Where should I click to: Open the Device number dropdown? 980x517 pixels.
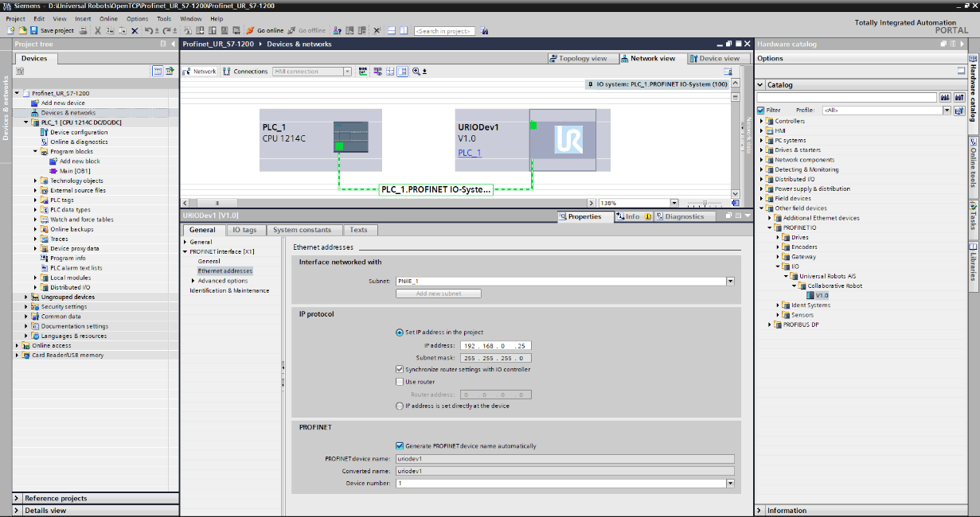(x=730, y=483)
